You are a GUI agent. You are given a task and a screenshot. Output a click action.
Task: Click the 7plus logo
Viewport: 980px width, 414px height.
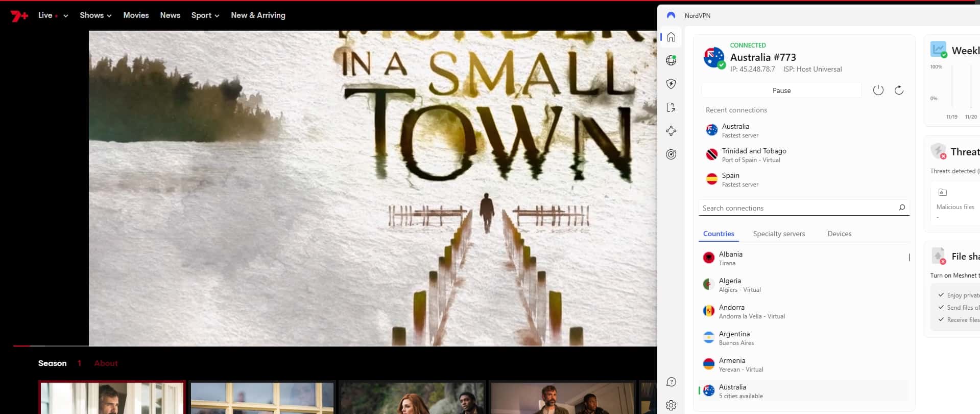pyautogui.click(x=19, y=16)
